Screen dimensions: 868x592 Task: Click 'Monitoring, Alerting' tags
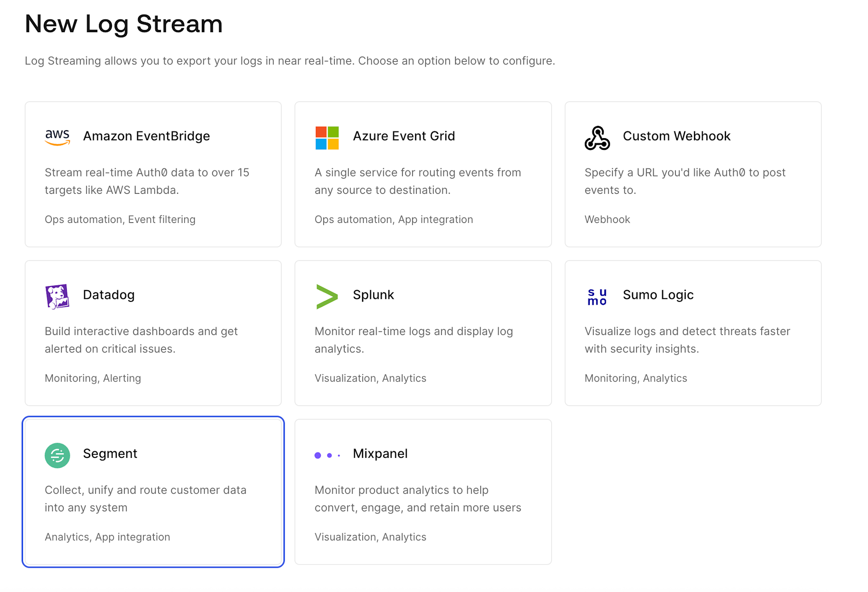[x=92, y=378]
